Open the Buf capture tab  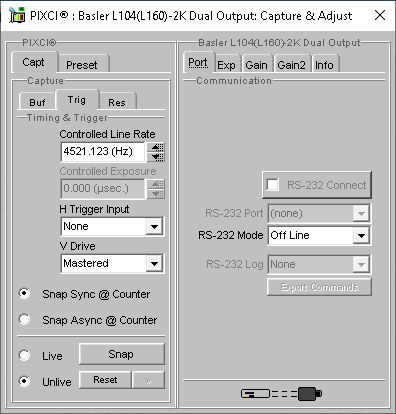37,102
